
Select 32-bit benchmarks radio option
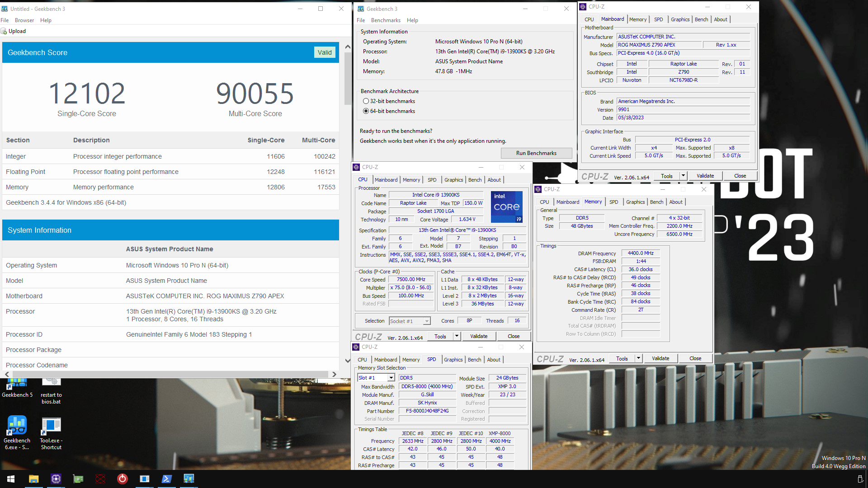(366, 101)
